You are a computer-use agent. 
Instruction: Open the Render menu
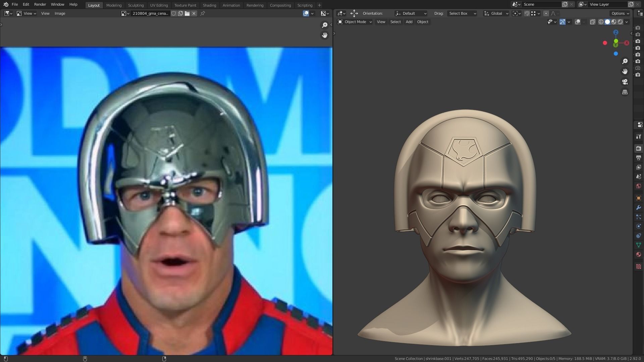click(x=40, y=4)
